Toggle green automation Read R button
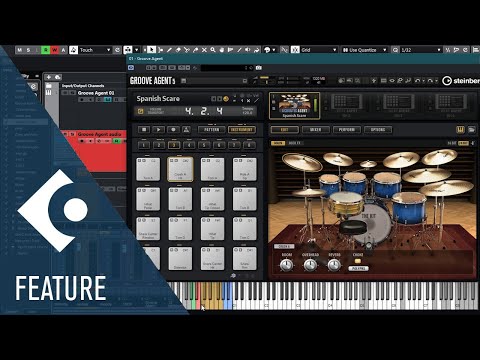 click(46, 50)
